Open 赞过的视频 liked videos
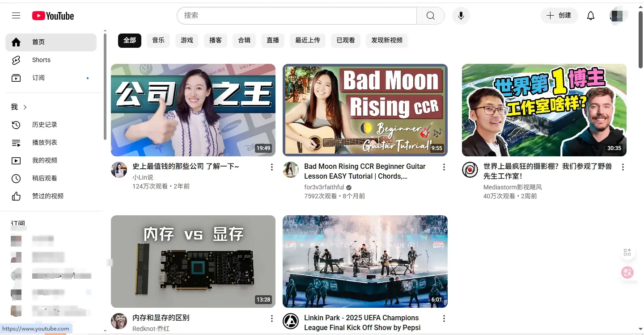The image size is (644, 335). [x=51, y=196]
